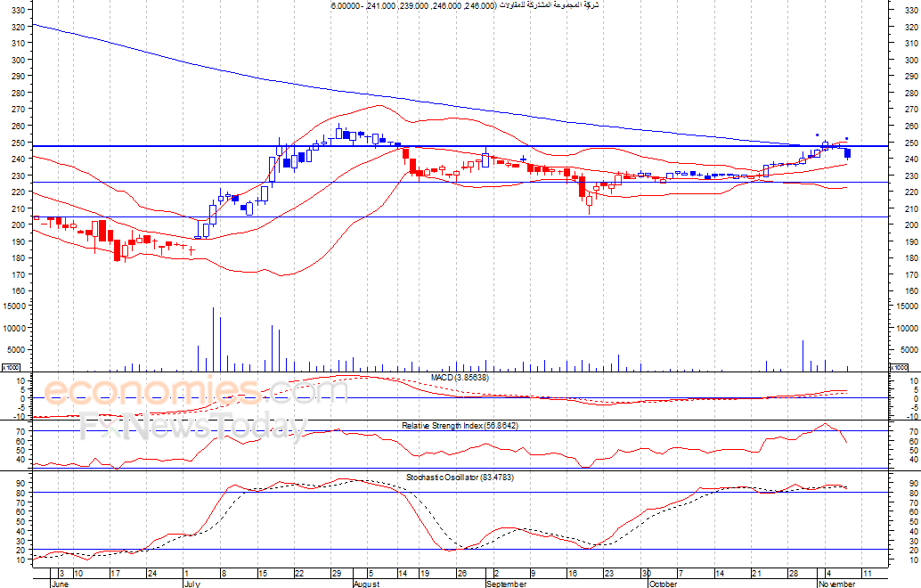Select date label 22 on time axis

click(x=298, y=574)
